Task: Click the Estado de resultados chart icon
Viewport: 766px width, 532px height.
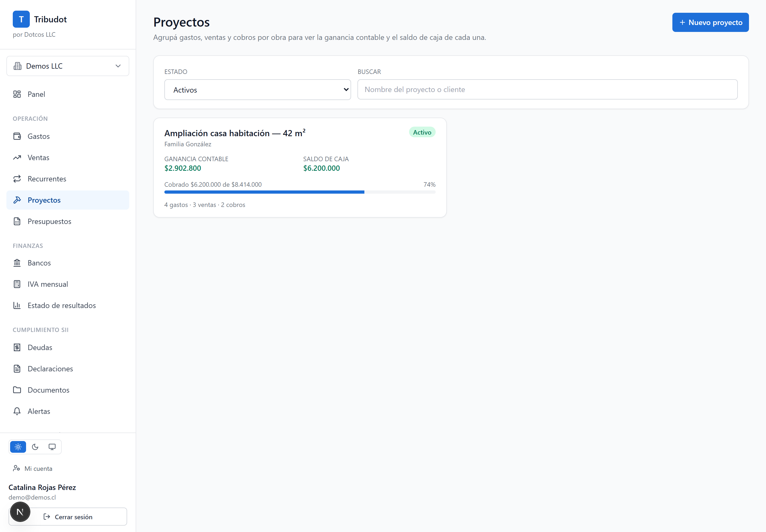Action: pos(17,305)
